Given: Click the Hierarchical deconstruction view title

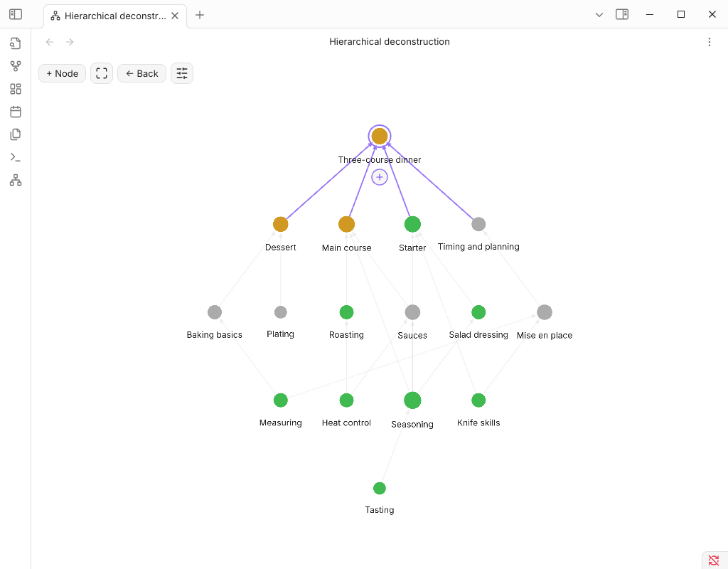Looking at the screenshot, I should 390,42.
